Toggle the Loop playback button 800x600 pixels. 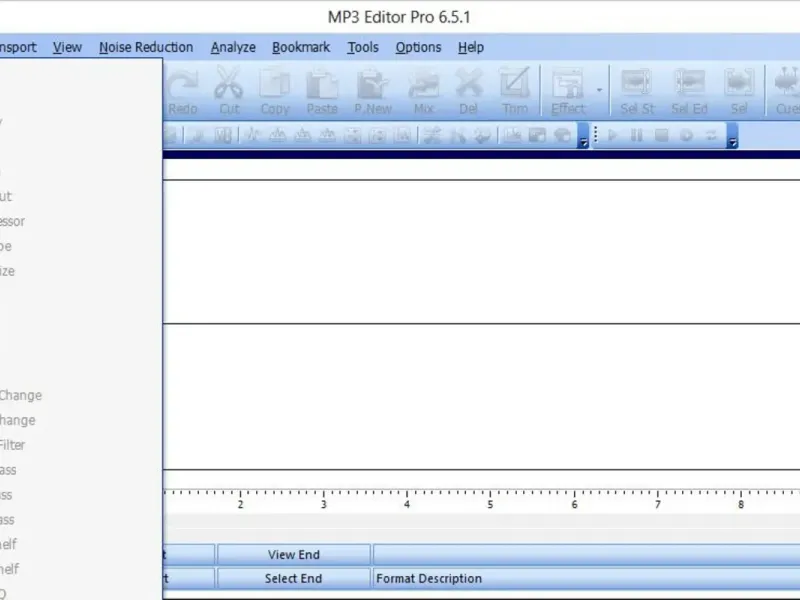coord(711,135)
